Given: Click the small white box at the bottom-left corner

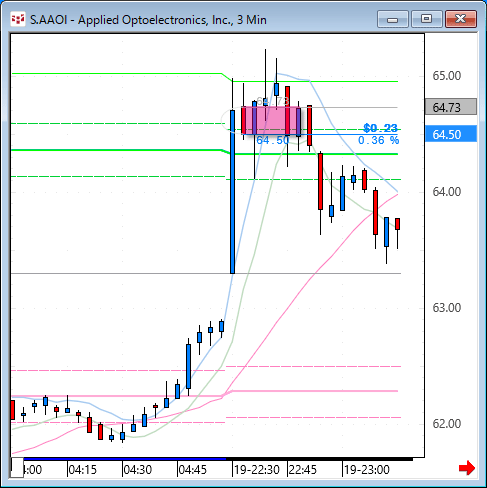Looking at the screenshot, I should coord(17,468).
